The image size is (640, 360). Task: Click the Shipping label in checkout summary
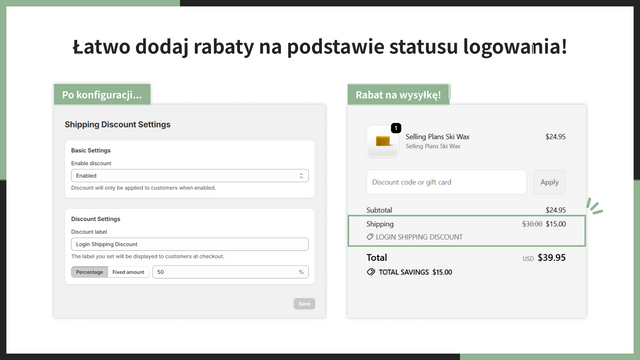click(x=380, y=224)
